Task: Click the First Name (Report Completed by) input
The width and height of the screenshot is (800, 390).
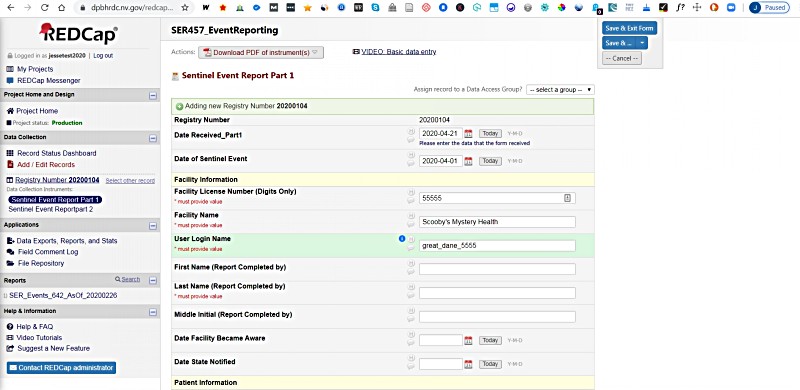Action: (497, 269)
